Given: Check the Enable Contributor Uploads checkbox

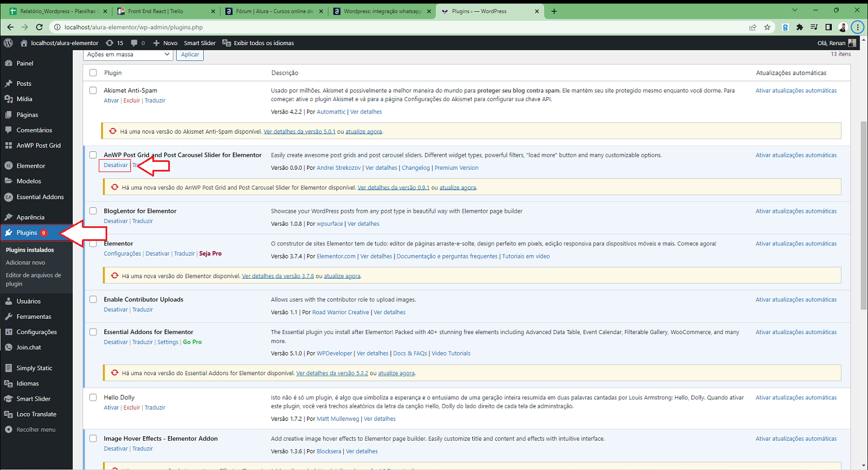Looking at the screenshot, I should click(x=93, y=300).
